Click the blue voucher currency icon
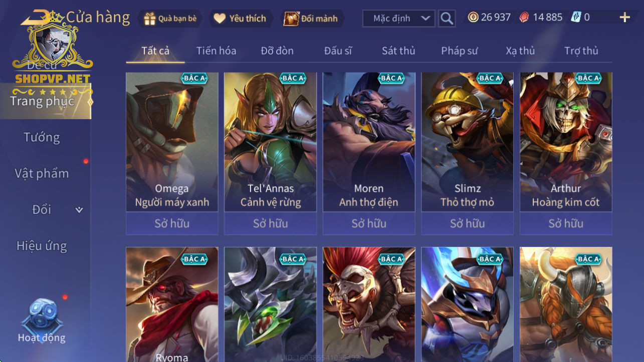 click(576, 18)
